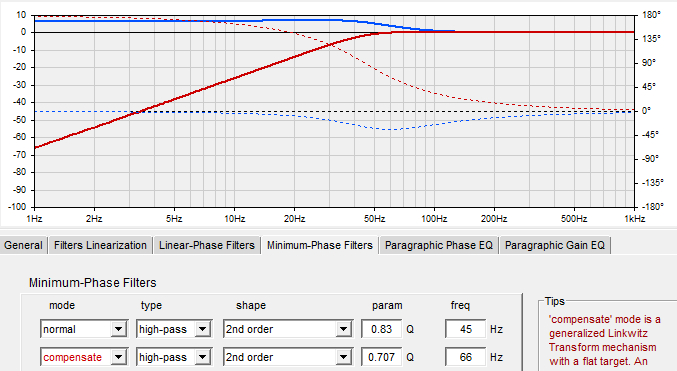
Task: Open the Filters Linearization tab
Action: [100, 245]
